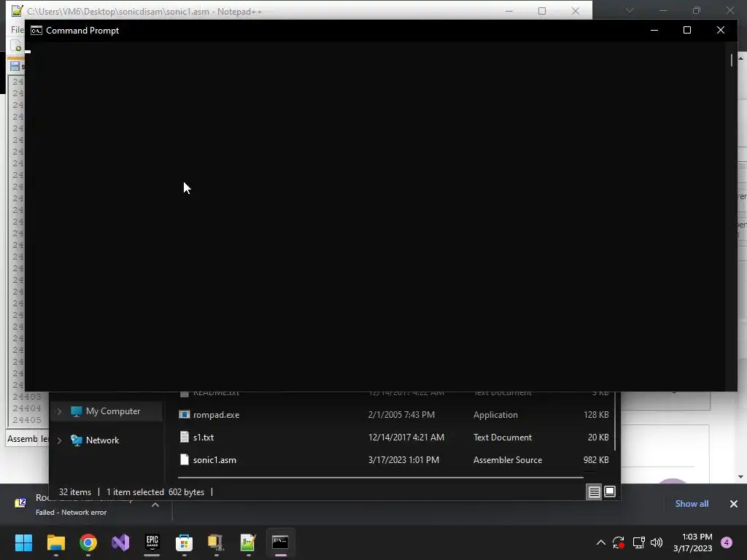This screenshot has width=747, height=560.
Task: Open network display tray icon
Action: point(638,542)
